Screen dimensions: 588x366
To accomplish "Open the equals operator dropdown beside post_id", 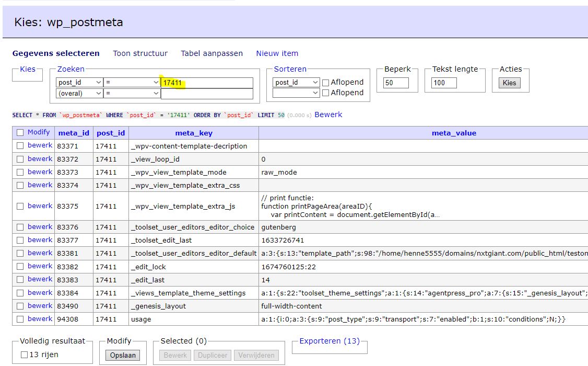I will [132, 82].
